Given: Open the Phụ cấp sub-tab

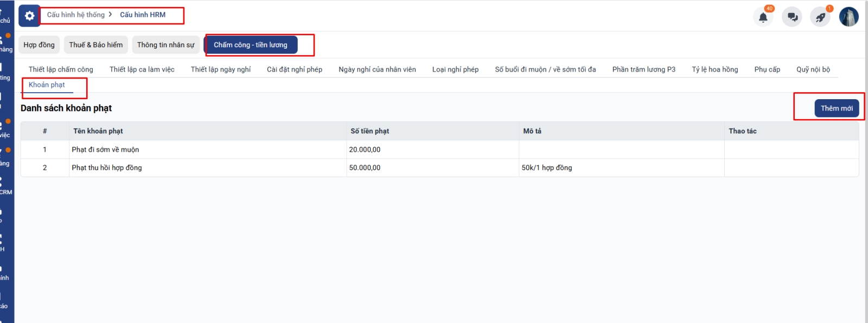Looking at the screenshot, I should [767, 69].
